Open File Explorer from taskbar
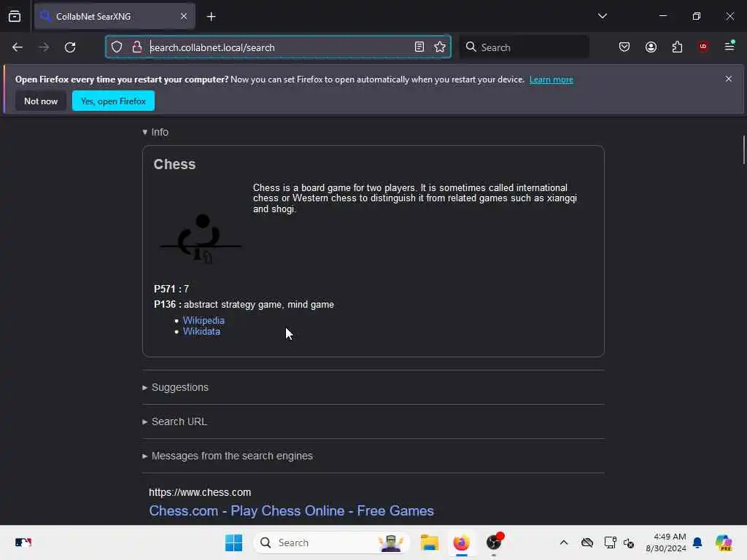 (x=429, y=542)
